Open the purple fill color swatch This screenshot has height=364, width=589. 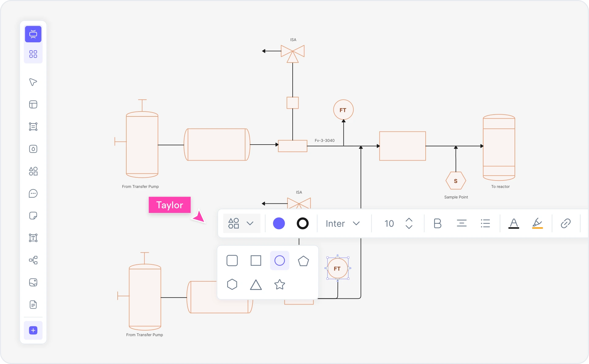point(279,223)
